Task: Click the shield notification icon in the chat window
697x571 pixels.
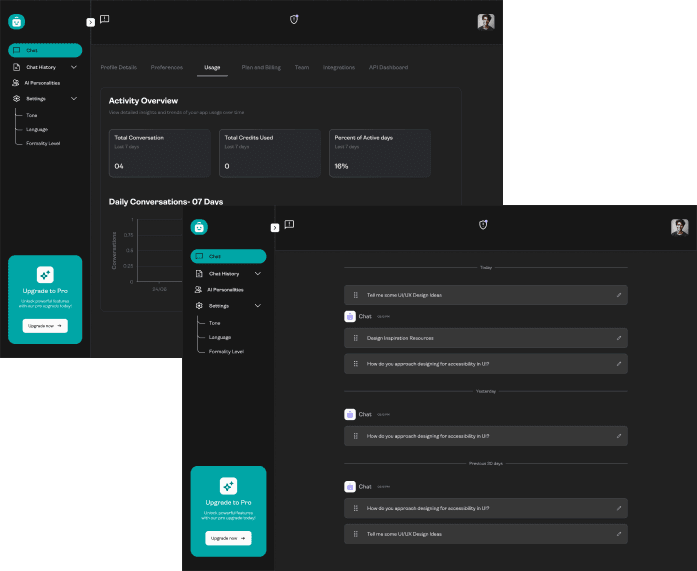Action: point(483,225)
